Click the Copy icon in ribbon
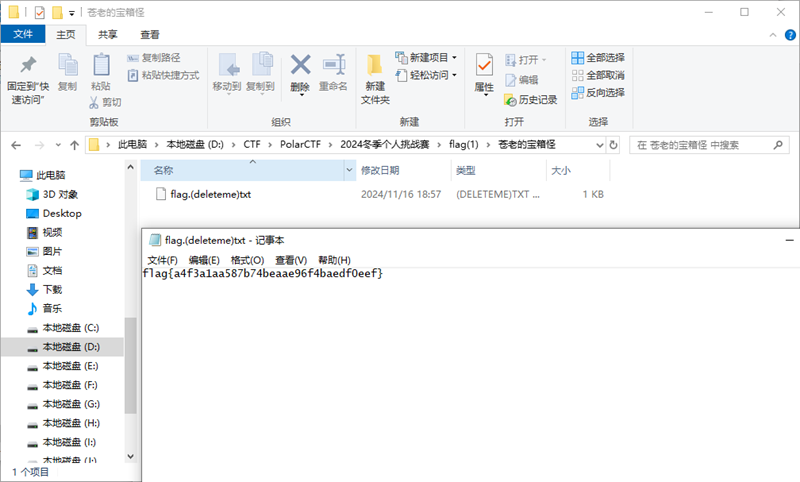800x482 pixels. click(x=67, y=66)
